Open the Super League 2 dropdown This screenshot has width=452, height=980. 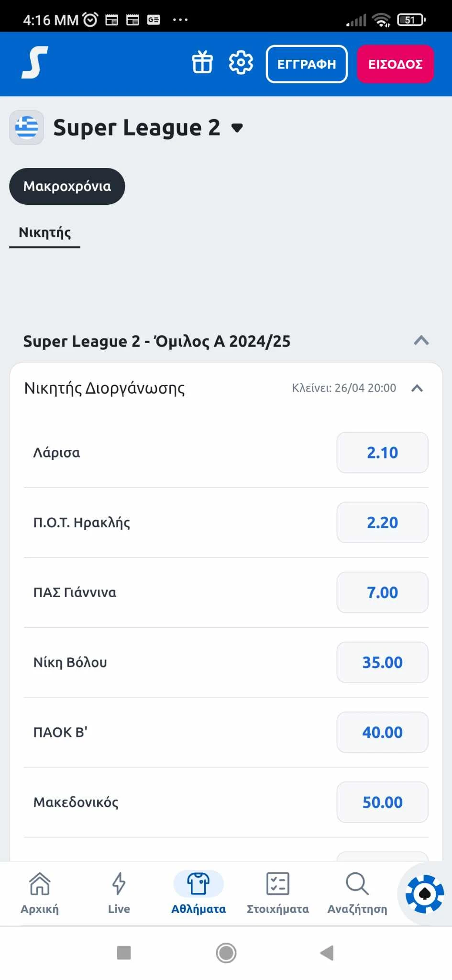[237, 128]
